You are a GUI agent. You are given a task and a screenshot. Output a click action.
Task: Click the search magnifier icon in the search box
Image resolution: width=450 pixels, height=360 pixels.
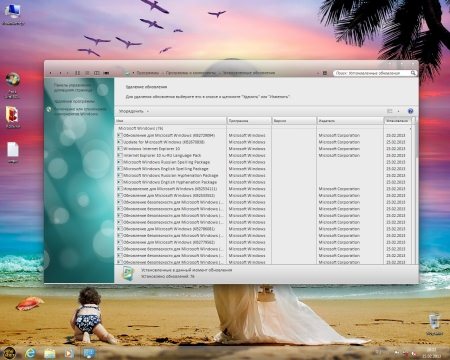(413, 73)
